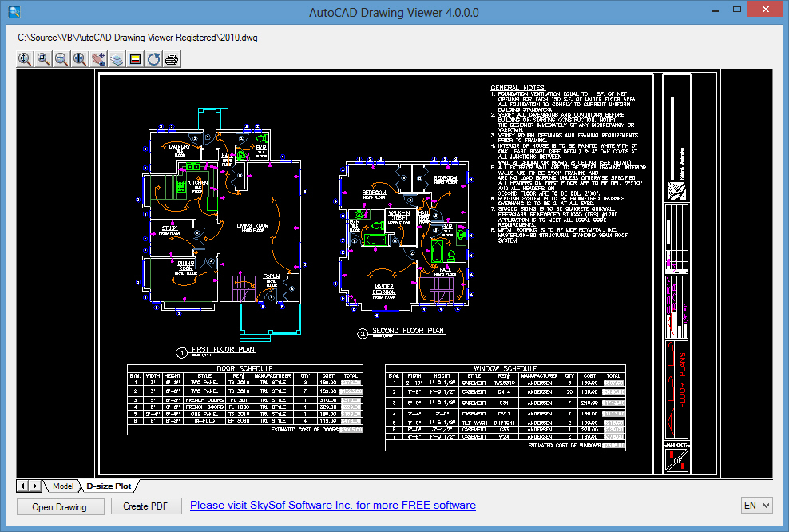
Task: Click the Window Schedule table in drawing
Action: (506, 407)
